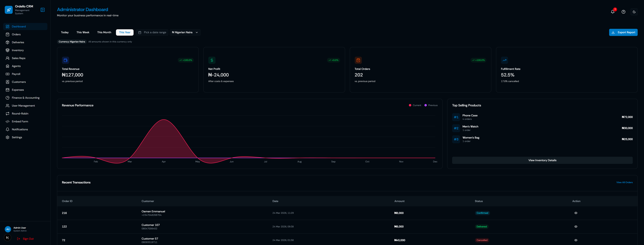
Task: Click the Ordello CRM rocket logo
Action: point(9,10)
